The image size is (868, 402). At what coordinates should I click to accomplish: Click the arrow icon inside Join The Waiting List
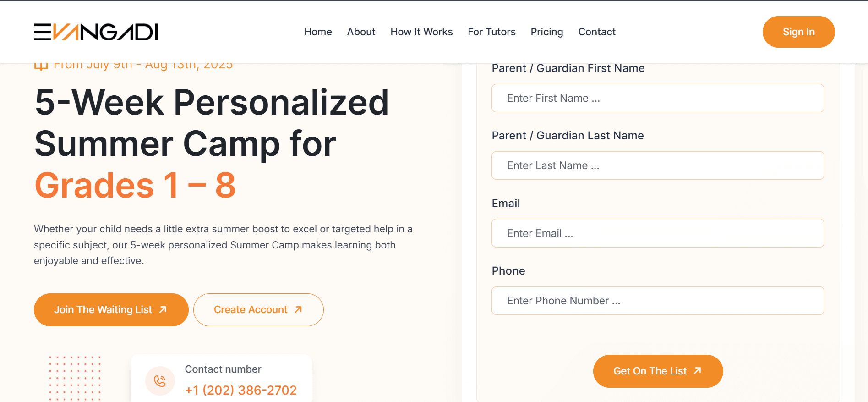(x=163, y=309)
